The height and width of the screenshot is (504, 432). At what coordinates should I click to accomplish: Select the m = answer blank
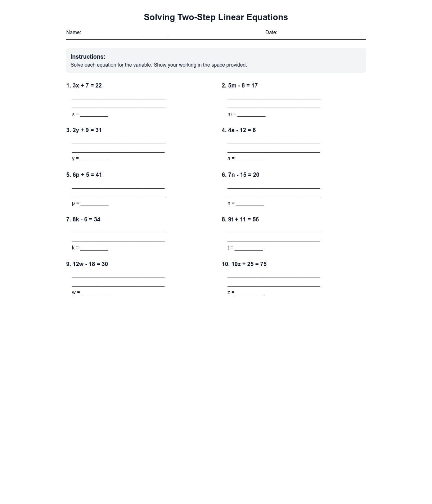(x=251, y=114)
